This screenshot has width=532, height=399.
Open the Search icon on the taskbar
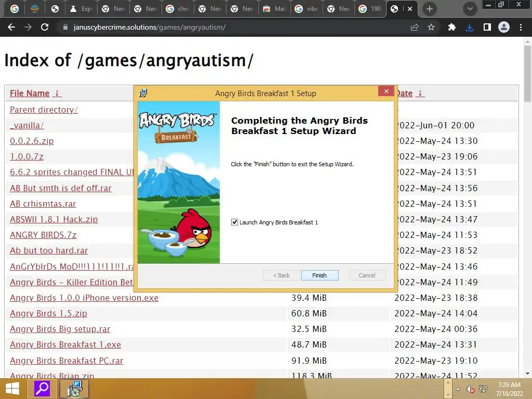(43, 389)
